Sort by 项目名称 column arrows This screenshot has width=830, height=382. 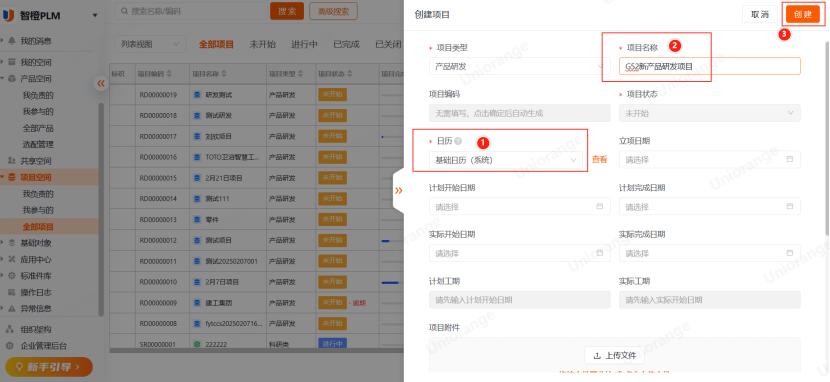[x=223, y=74]
